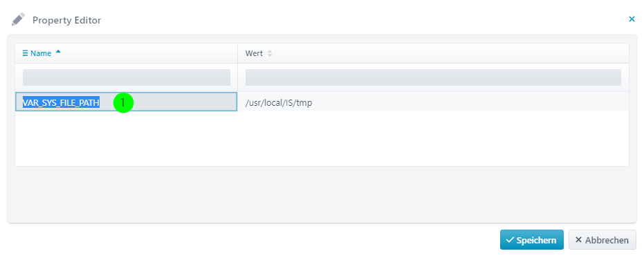Click the checkmark icon on Speichern
Image resolution: width=644 pixels, height=260 pixels.
pos(510,240)
